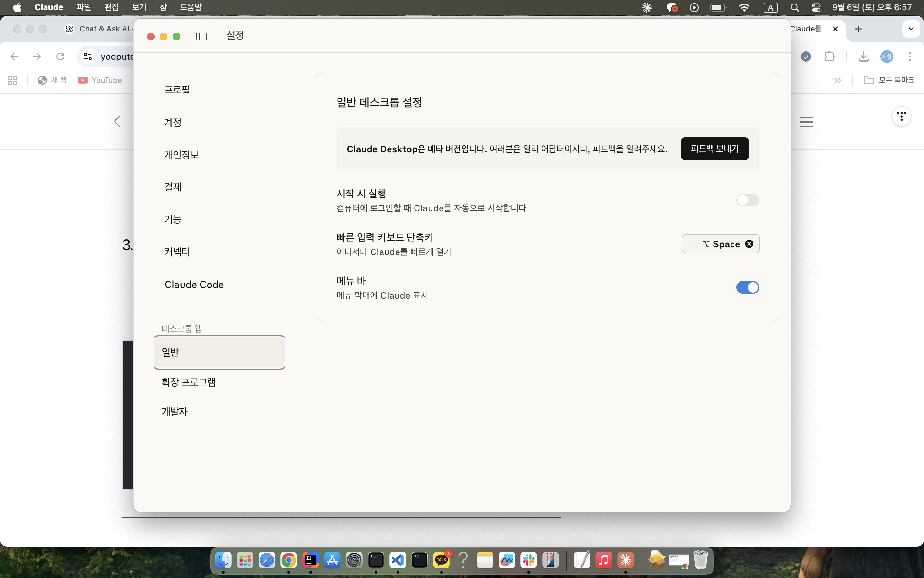Open Finder from the dock
924x578 pixels.
[x=223, y=560]
